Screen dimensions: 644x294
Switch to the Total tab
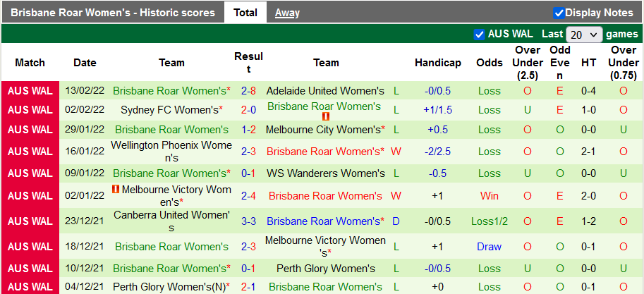click(x=245, y=13)
